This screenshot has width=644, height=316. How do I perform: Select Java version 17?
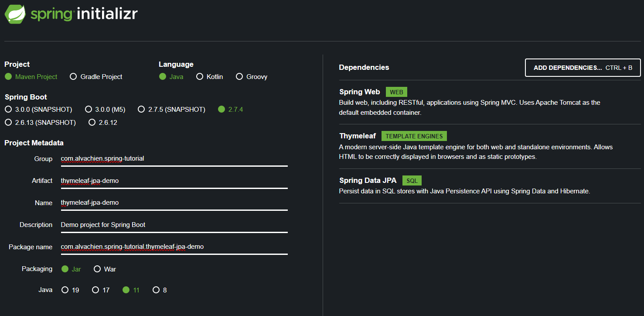101,290
